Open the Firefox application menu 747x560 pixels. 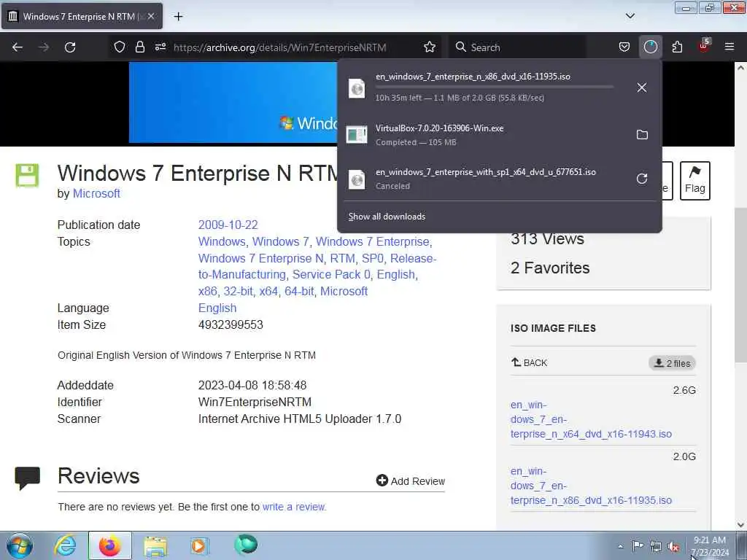coord(729,47)
